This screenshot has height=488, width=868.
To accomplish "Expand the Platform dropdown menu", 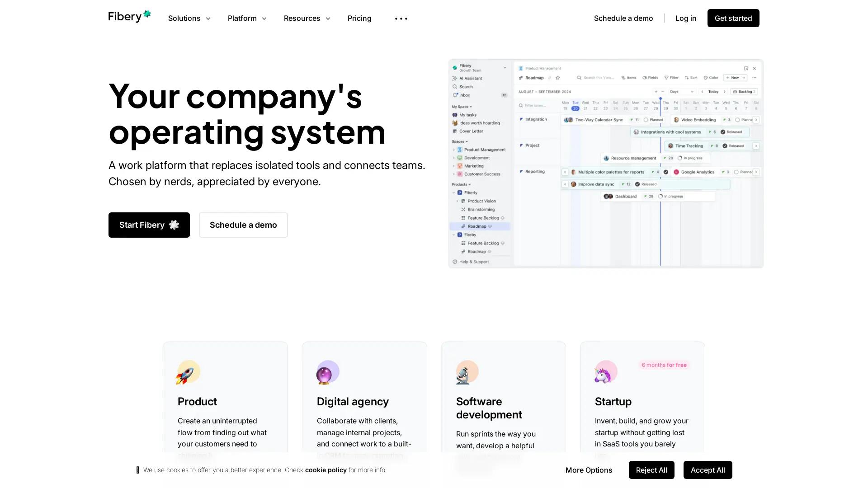I will point(247,19).
